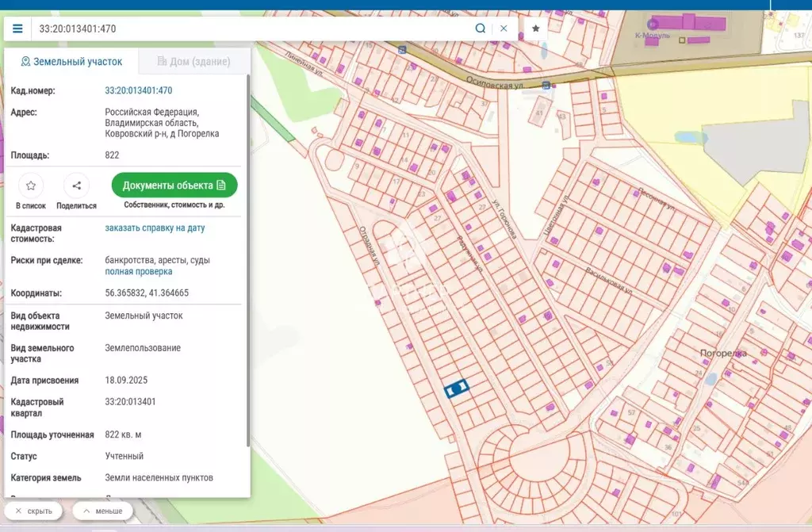The height and width of the screenshot is (532, 812).
Task: Click the Погорелка village label on map
Action: [723, 354]
